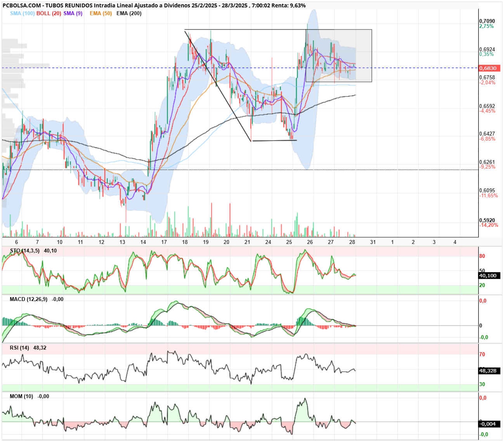Click the STO (14,3,5) indicator title
This screenshot has height=442, width=504.
(x=25, y=251)
